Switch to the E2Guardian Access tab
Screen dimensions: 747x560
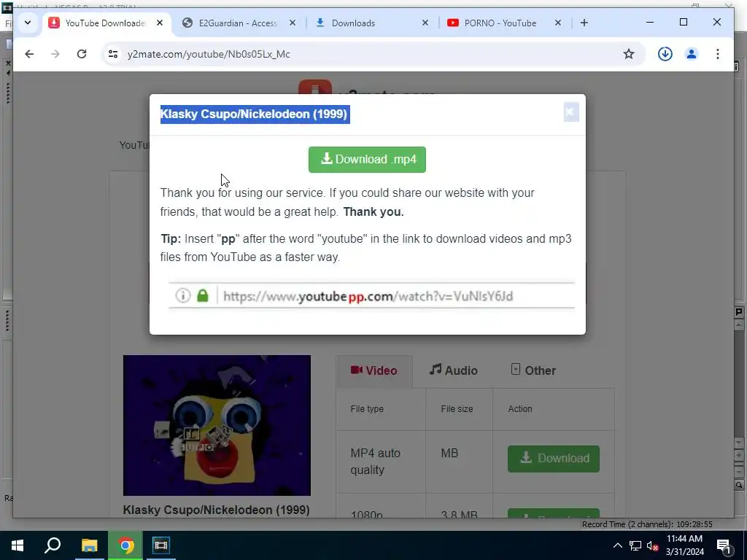click(239, 23)
